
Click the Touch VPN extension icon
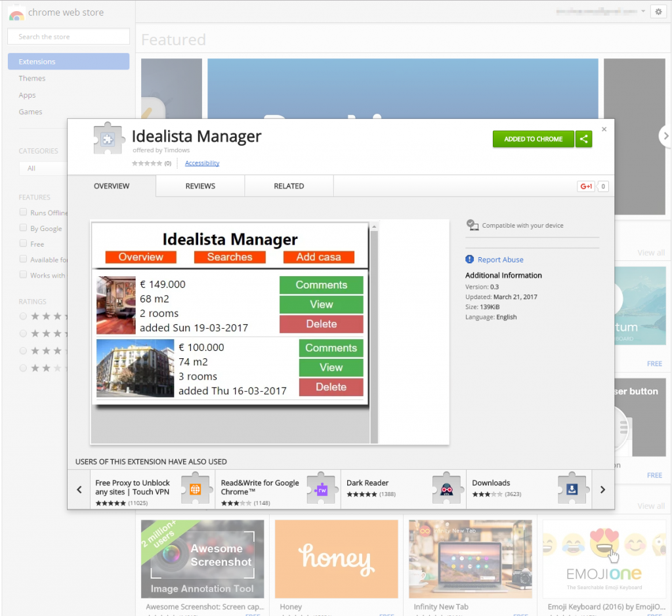tap(196, 489)
